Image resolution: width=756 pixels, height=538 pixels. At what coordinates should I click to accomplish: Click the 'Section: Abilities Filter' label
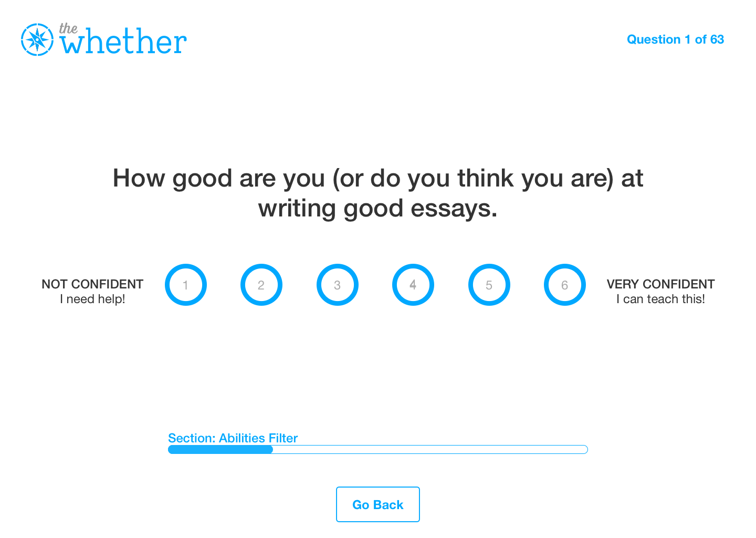[x=233, y=438]
